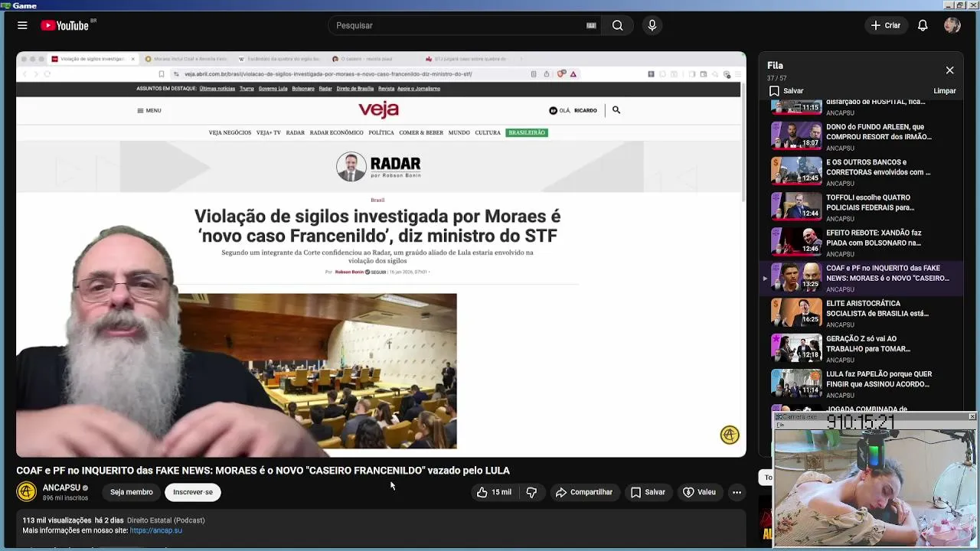
Task: Click the Fila queue title
Action: tap(775, 66)
